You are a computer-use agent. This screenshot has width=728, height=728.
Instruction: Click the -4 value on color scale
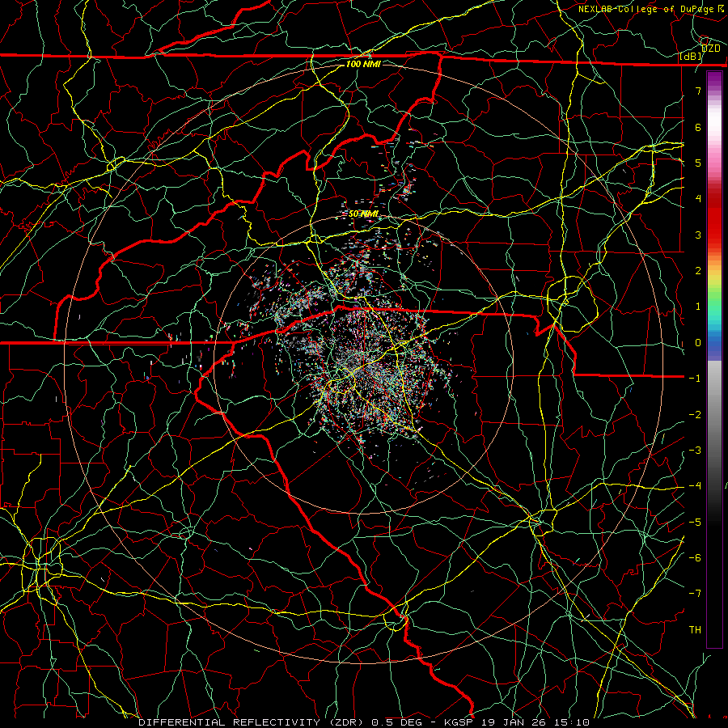[695, 486]
